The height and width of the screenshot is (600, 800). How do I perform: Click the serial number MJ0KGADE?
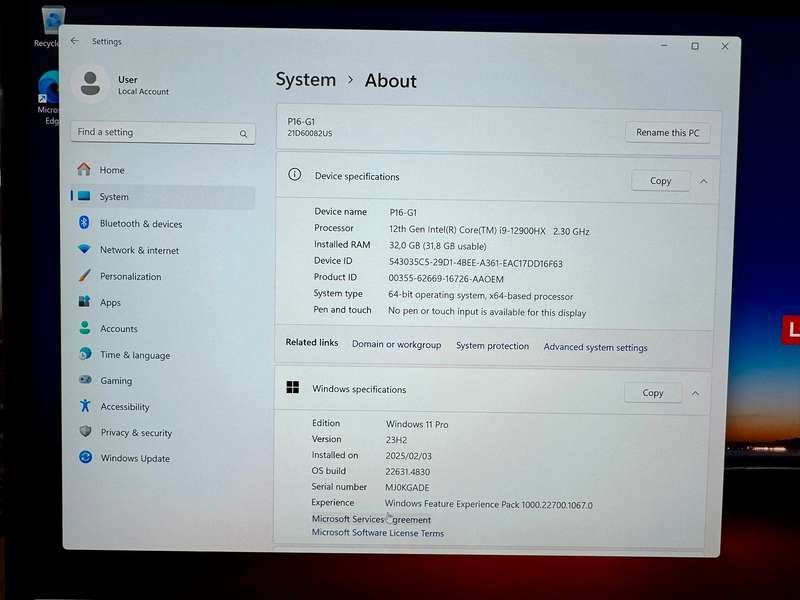(x=407, y=487)
